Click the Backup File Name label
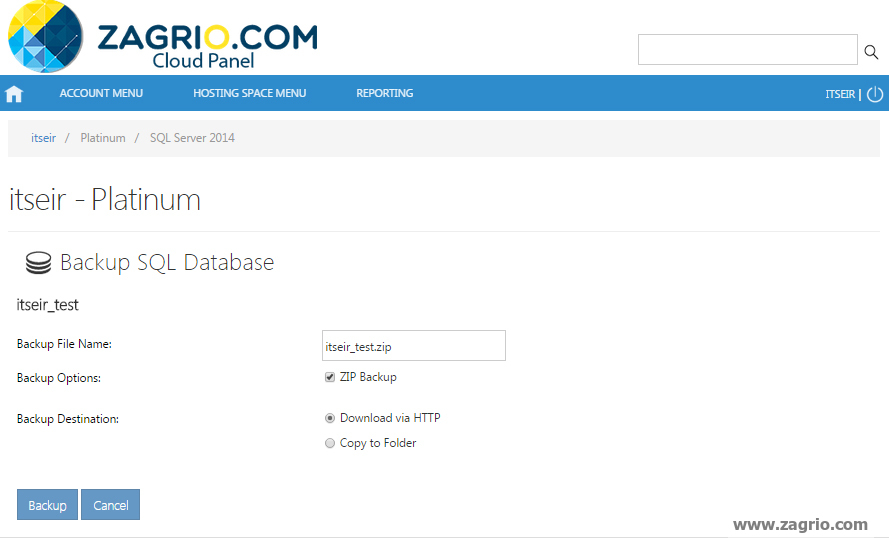 click(64, 344)
